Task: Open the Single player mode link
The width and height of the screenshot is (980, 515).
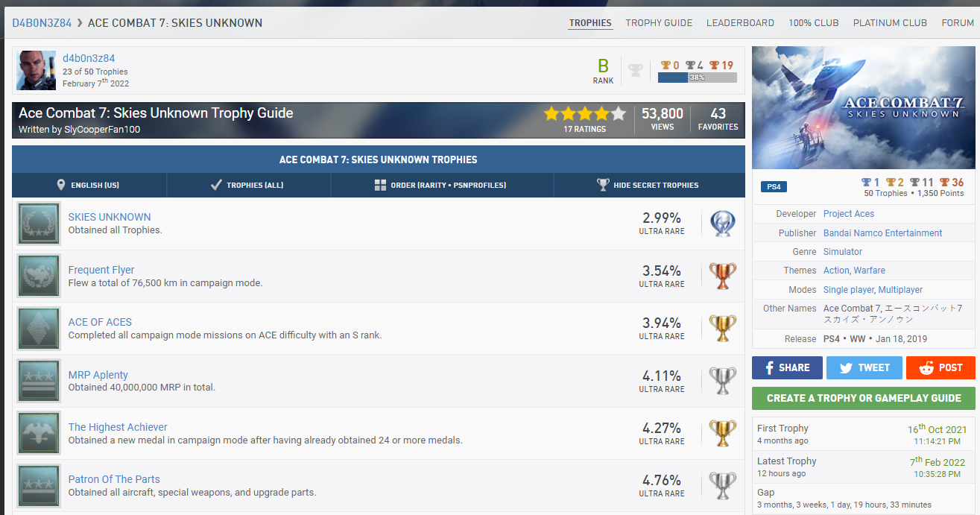Action: (849, 289)
